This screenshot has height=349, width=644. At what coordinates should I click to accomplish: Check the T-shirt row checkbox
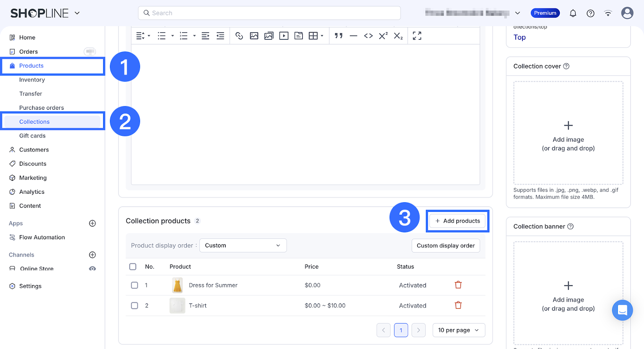click(134, 306)
